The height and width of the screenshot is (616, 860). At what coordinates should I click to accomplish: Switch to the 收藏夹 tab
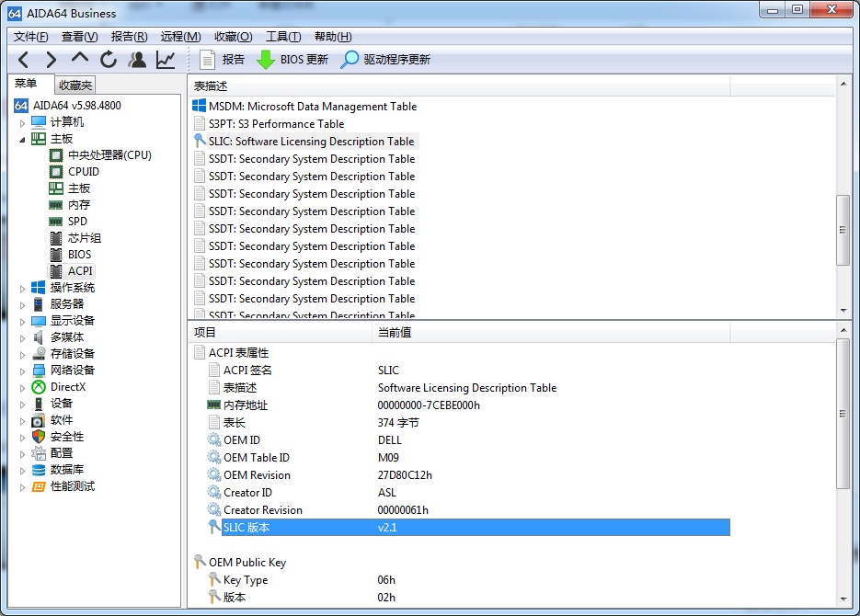(75, 86)
